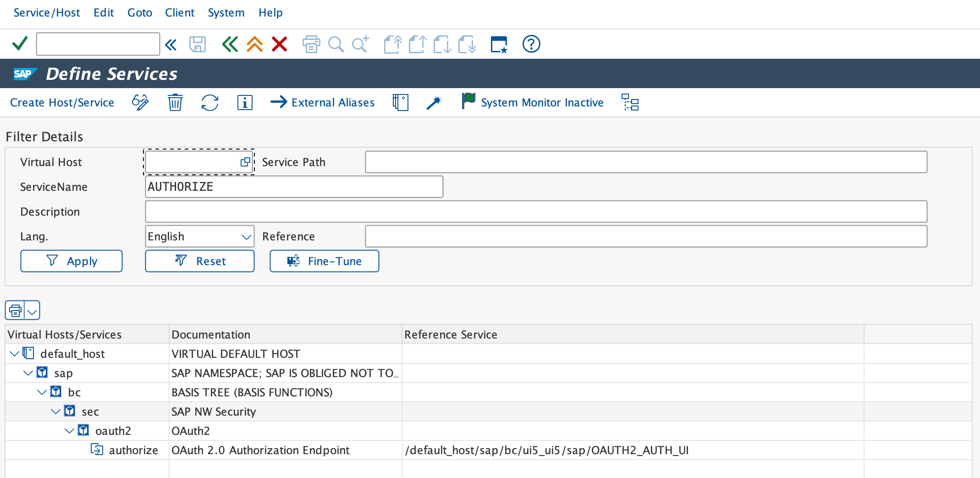Collapse the oauth2 tree node
Screen dimensions: 980x478
point(70,431)
